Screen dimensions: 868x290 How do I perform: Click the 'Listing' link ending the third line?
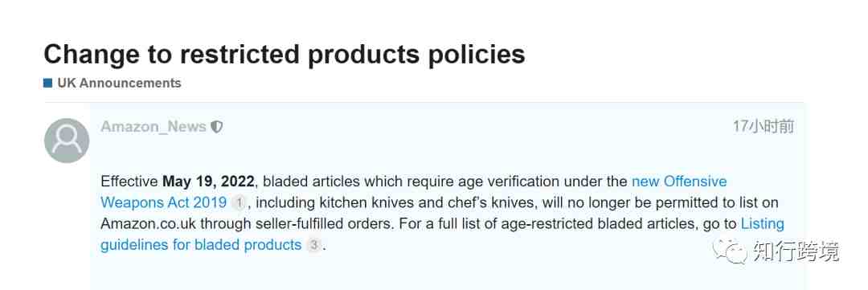(x=762, y=224)
